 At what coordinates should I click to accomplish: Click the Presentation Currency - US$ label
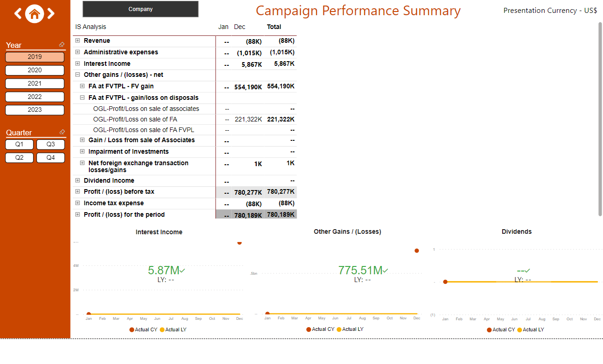click(x=550, y=10)
